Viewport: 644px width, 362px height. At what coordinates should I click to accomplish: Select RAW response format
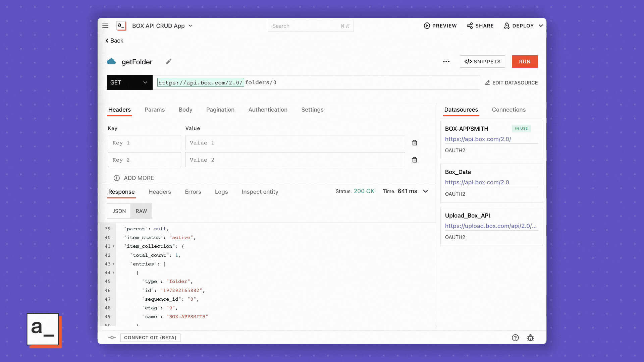(141, 211)
